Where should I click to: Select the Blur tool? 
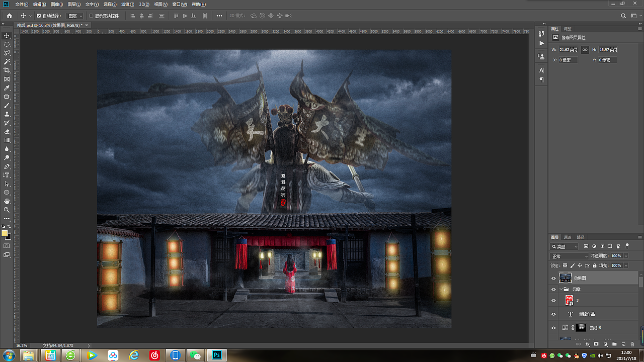7,149
